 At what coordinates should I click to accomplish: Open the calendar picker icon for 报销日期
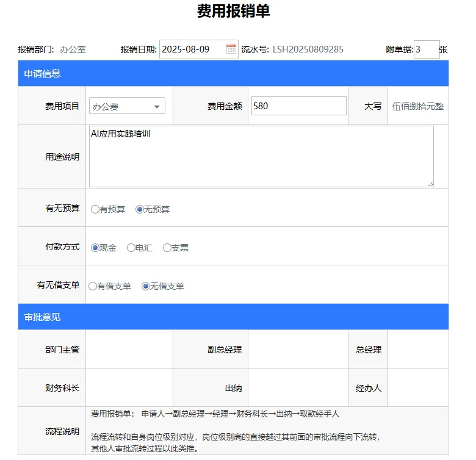(231, 49)
